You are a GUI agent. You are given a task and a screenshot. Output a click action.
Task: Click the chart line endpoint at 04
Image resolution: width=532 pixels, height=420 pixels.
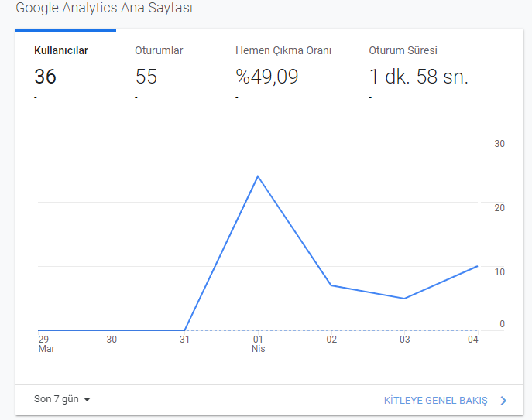point(477,266)
